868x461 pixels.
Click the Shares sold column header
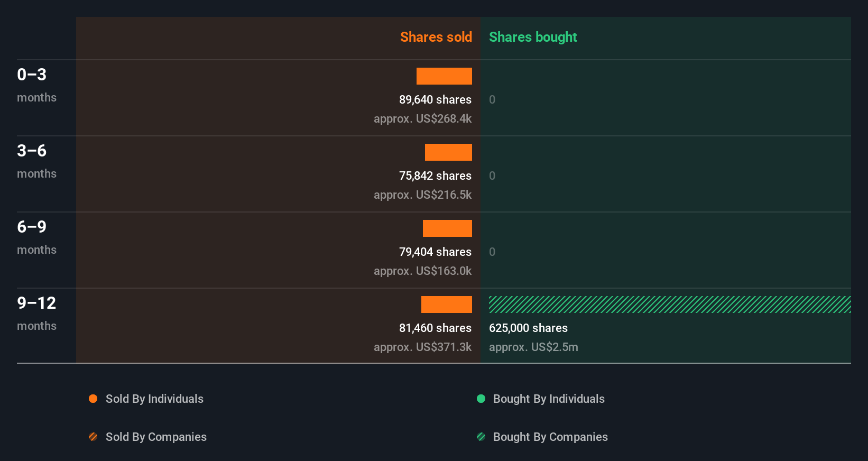pyautogui.click(x=436, y=37)
